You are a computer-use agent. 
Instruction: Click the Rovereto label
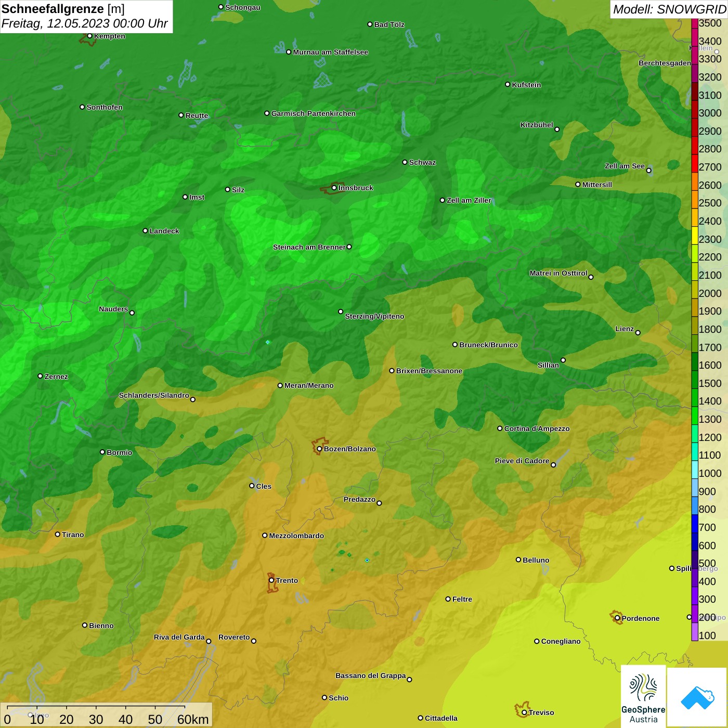point(234,637)
